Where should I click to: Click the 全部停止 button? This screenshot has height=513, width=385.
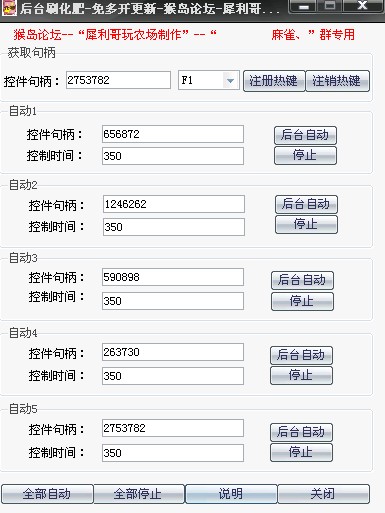pyautogui.click(x=139, y=494)
